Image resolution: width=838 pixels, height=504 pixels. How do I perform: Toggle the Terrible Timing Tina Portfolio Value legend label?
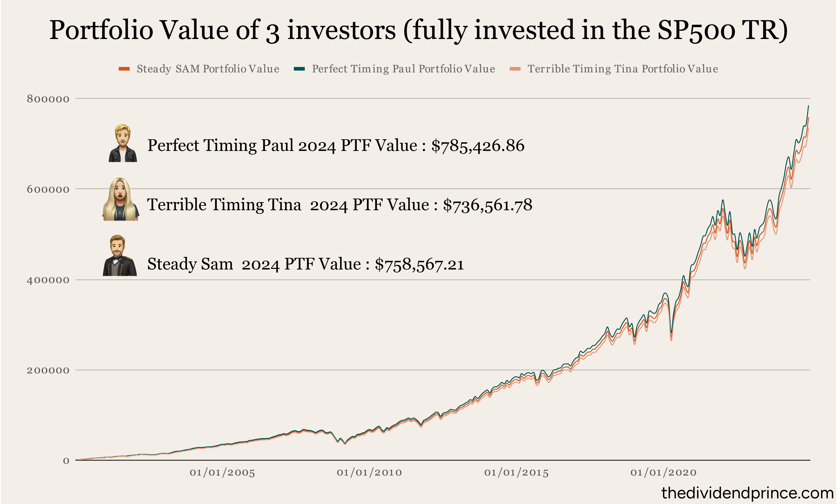click(623, 69)
